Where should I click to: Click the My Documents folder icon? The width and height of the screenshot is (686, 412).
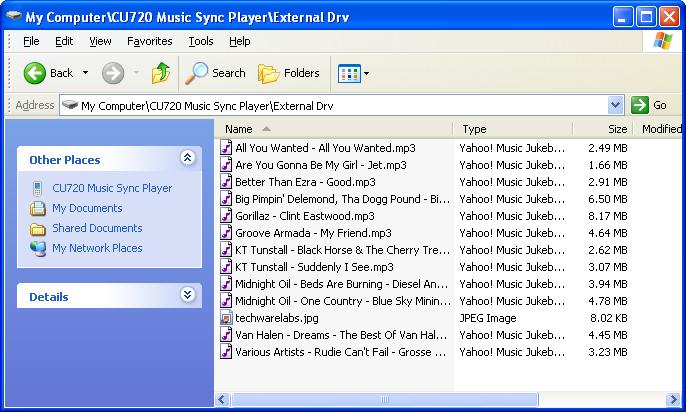click(38, 209)
